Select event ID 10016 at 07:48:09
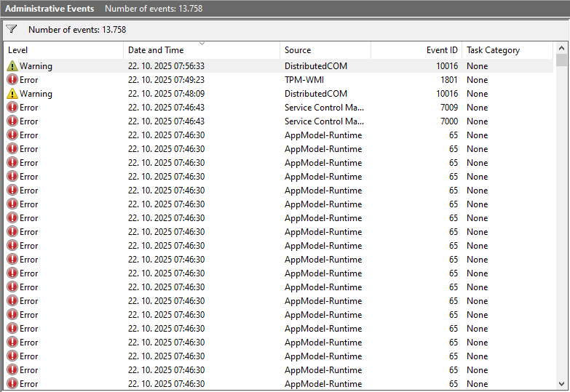Image resolution: width=570 pixels, height=392 pixels. (x=446, y=94)
